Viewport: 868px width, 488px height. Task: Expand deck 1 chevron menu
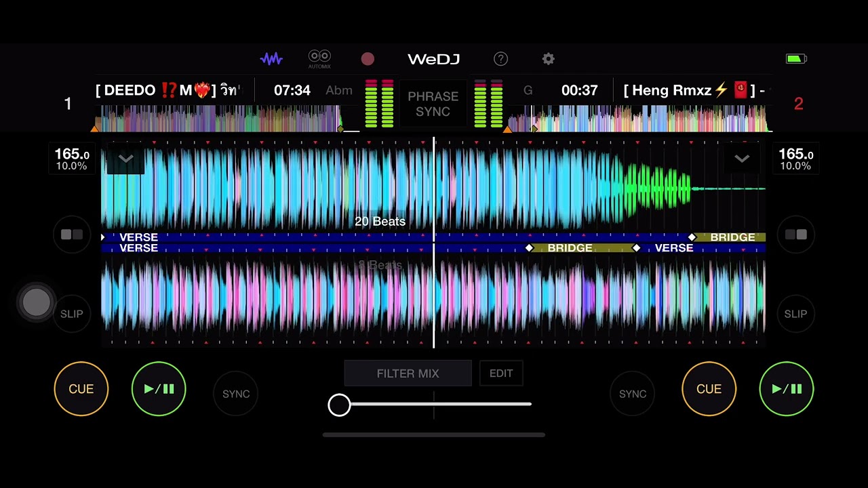(125, 159)
